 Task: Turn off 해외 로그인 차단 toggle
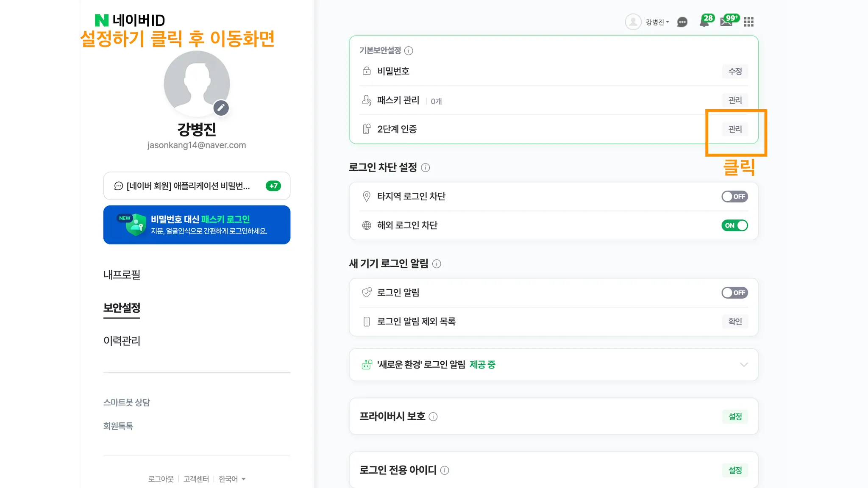click(x=735, y=225)
